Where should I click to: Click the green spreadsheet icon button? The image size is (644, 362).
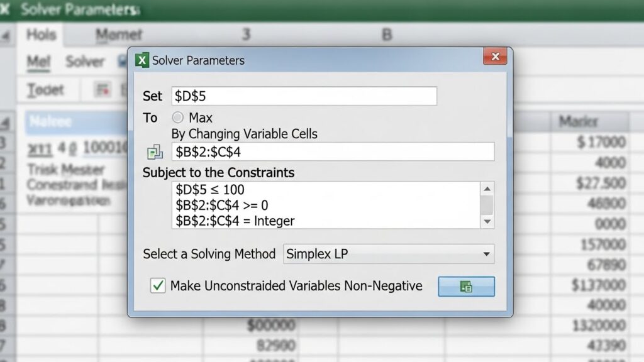pyautogui.click(x=466, y=287)
